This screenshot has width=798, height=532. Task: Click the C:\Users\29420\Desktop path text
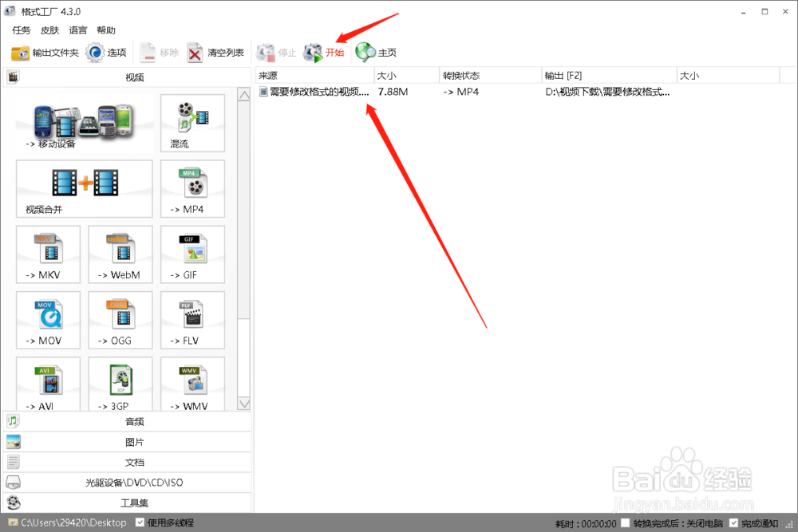click(x=73, y=522)
